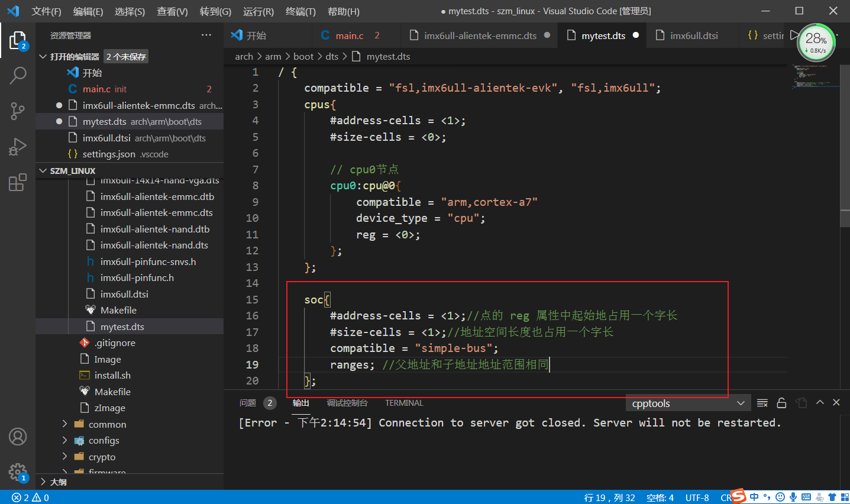Click 行 19, 列 32 cursor position status

click(x=609, y=497)
